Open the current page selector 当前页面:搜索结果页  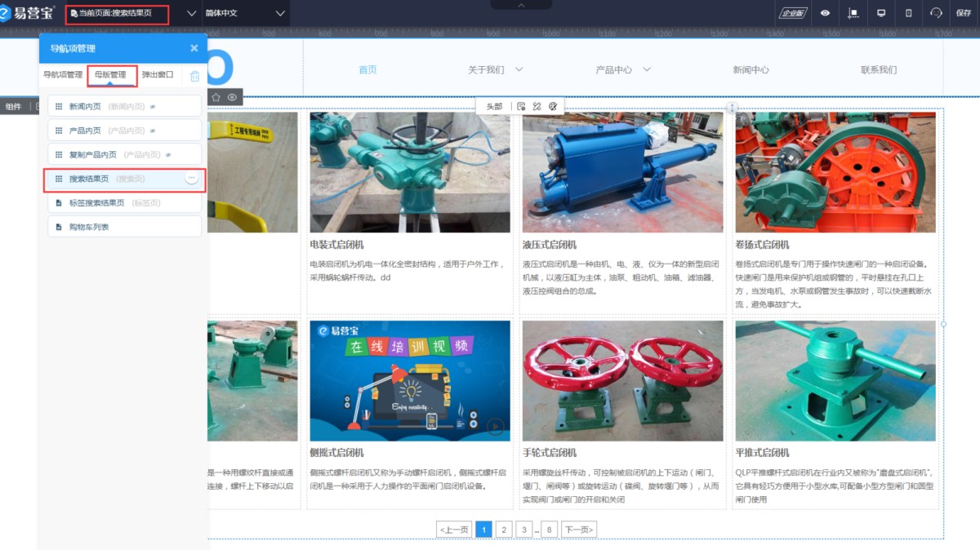point(135,14)
